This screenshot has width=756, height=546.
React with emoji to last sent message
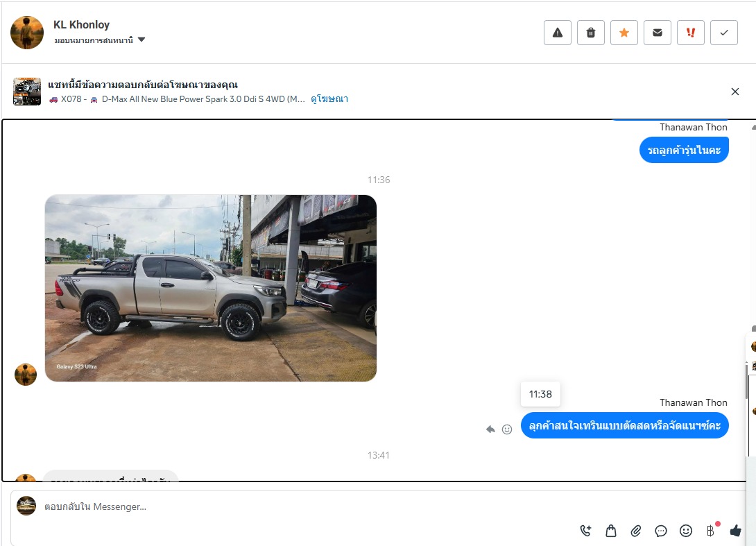click(507, 429)
